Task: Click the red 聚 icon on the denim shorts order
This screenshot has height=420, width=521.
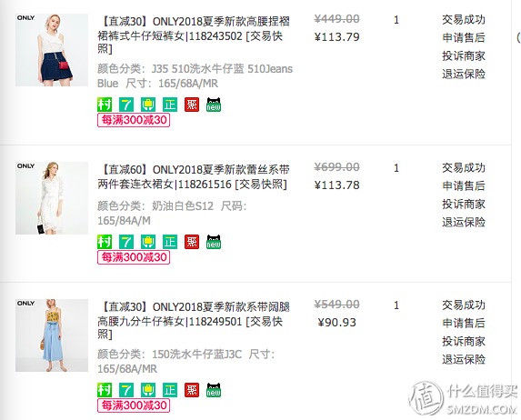Action: [192, 105]
